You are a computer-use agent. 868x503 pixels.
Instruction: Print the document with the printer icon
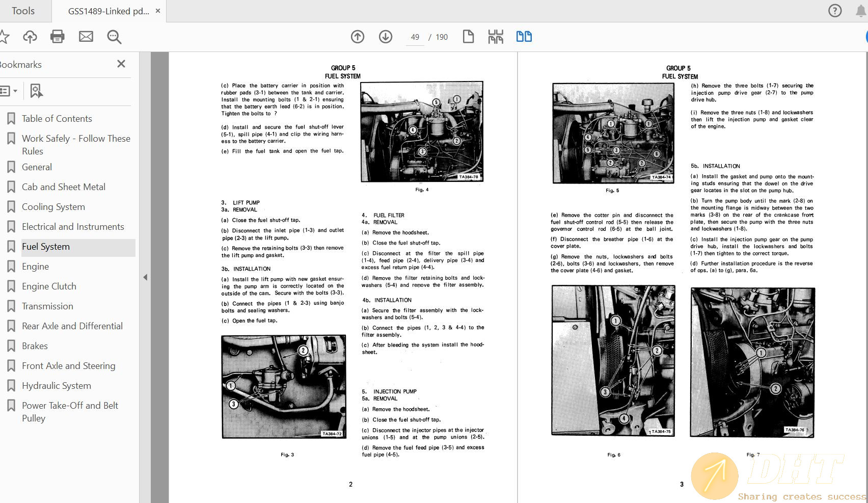point(58,37)
